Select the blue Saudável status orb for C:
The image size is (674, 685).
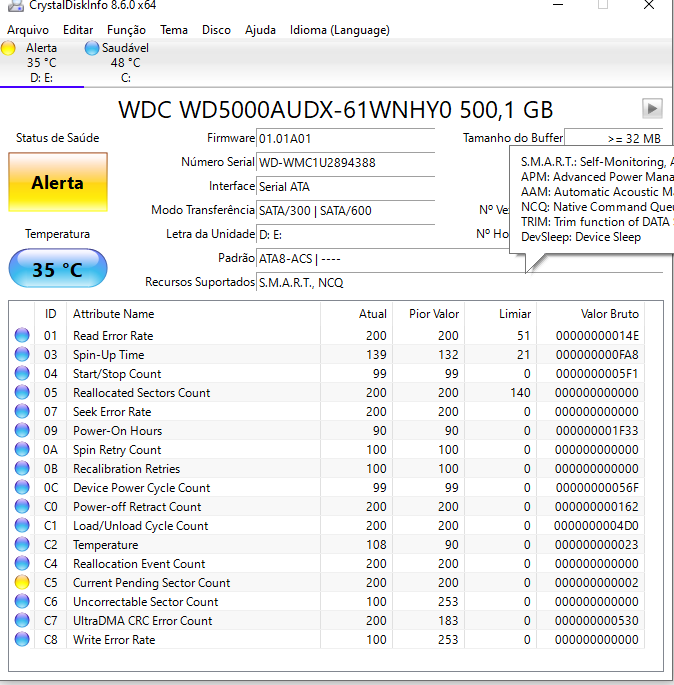coord(92,48)
